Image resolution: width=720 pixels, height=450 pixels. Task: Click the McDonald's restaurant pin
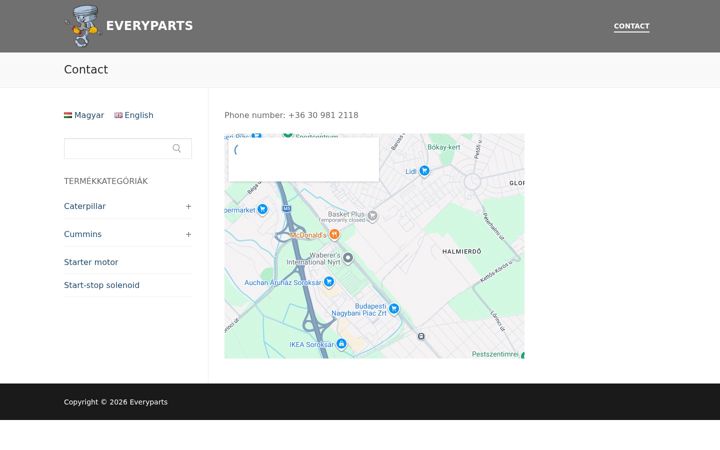[334, 235]
